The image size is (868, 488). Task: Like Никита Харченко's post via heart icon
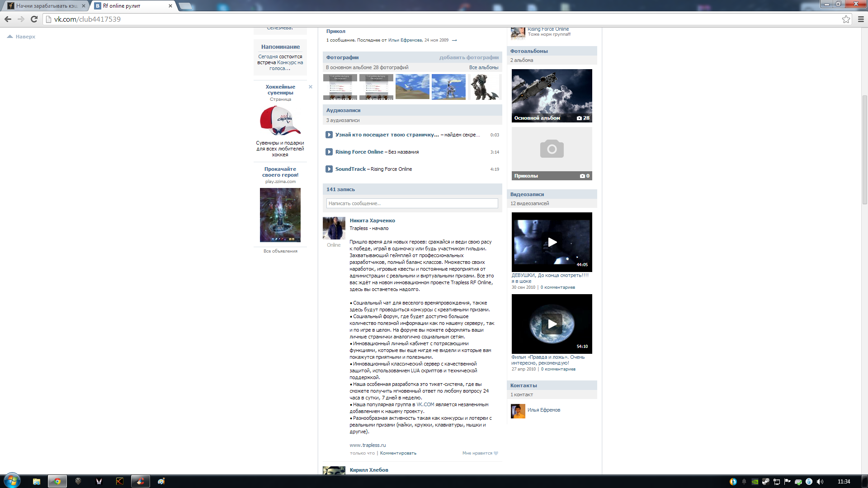point(496,453)
